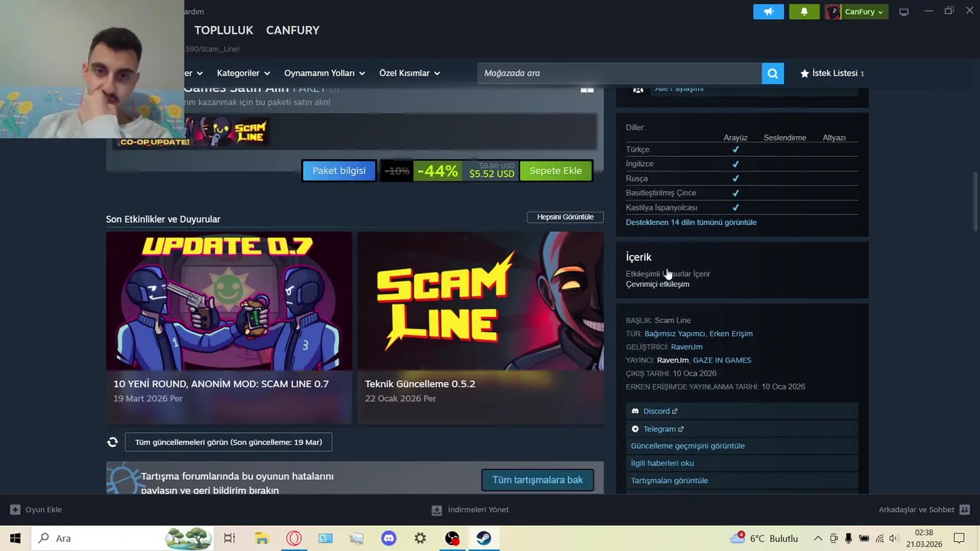The height and width of the screenshot is (551, 980).
Task: Click the download icon by İndirmeleri Yönet
Action: (x=436, y=510)
